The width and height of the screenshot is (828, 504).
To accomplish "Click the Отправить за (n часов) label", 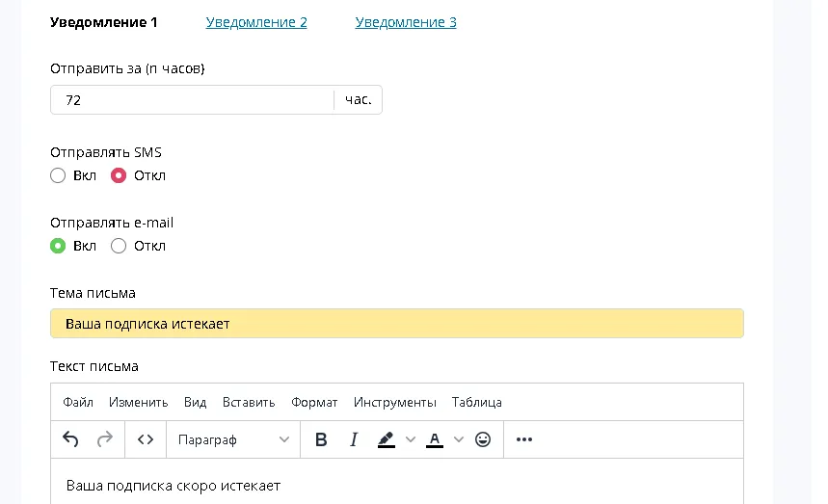I will tap(127, 68).
